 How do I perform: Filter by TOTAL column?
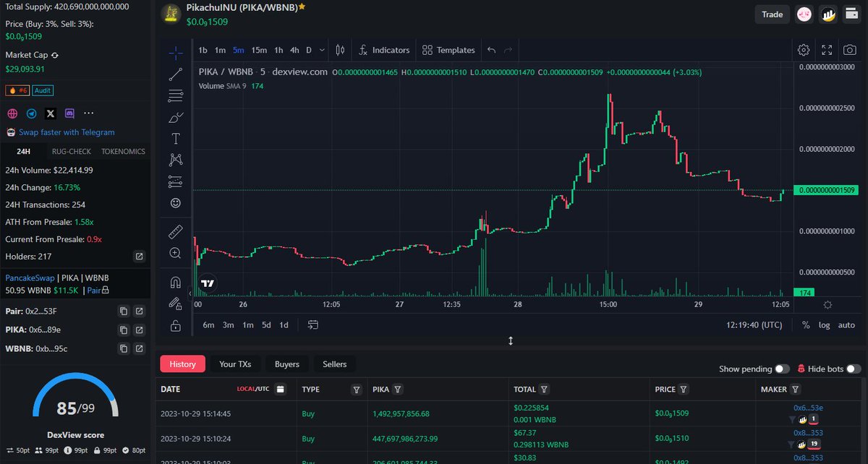click(544, 390)
